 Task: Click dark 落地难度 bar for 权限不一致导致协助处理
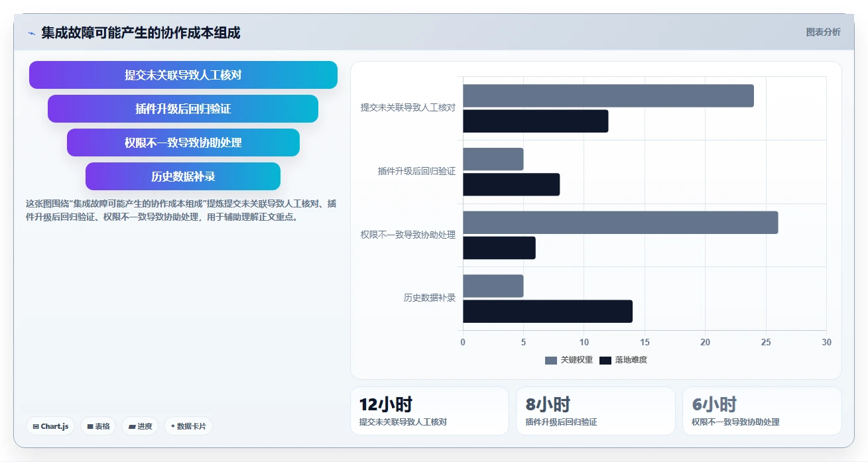499,248
